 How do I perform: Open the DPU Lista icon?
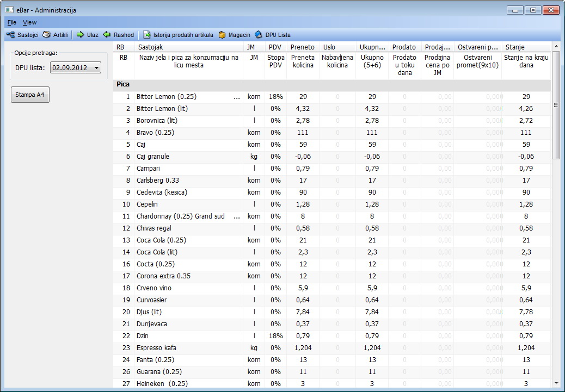coord(259,35)
